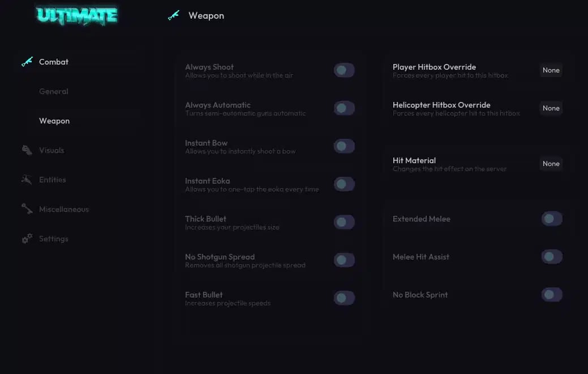
Task: Click the Entities helicopter icon
Action: tap(27, 180)
